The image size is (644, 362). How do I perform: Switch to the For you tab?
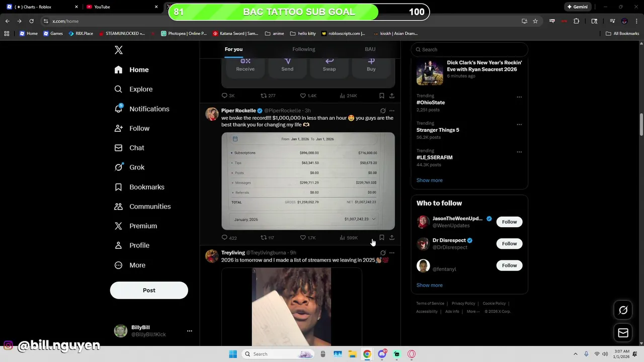[233, 49]
